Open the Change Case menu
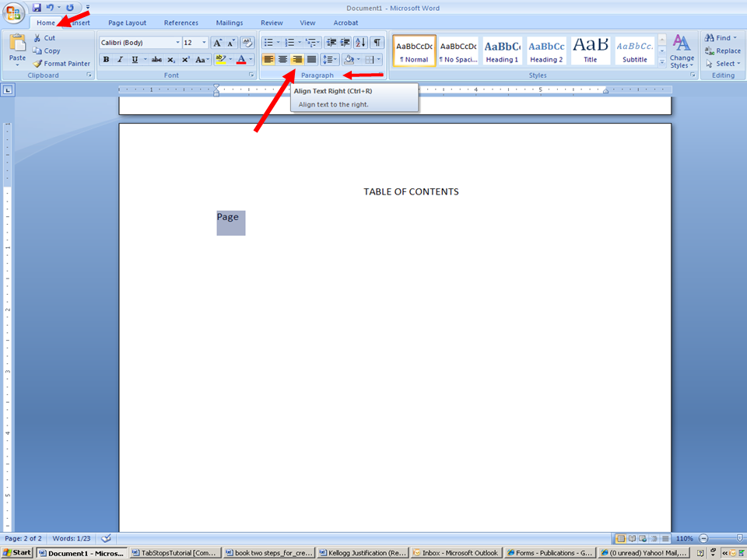The image size is (747, 560). pos(202,60)
